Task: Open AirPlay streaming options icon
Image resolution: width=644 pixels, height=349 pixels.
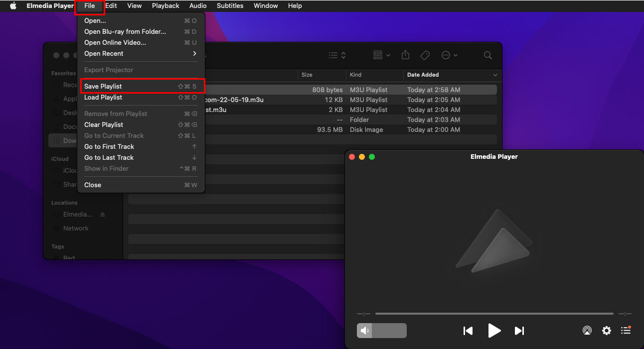Action: point(587,331)
